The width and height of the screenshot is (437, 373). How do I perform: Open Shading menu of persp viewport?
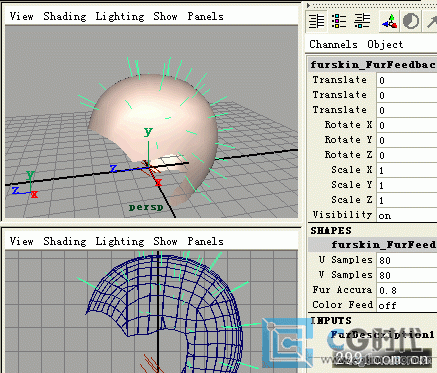coord(65,16)
